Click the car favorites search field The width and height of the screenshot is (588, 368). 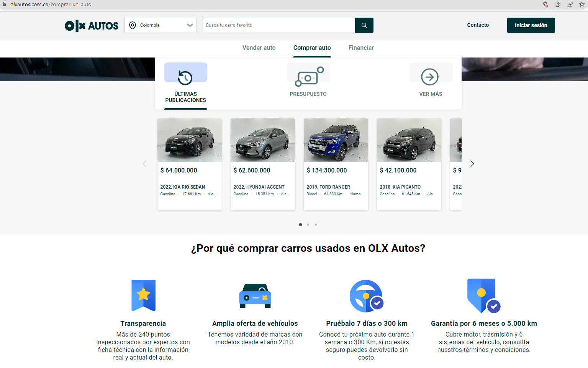pyautogui.click(x=278, y=25)
